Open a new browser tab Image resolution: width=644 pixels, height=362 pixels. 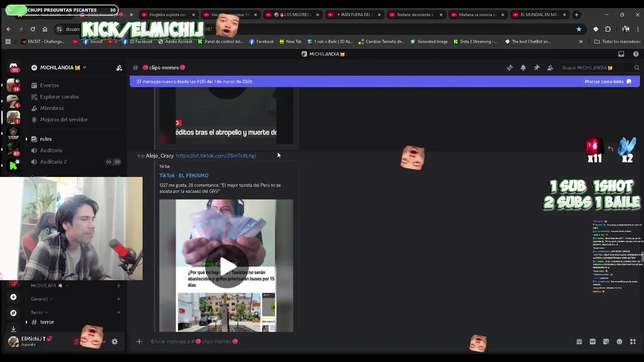coord(577,15)
